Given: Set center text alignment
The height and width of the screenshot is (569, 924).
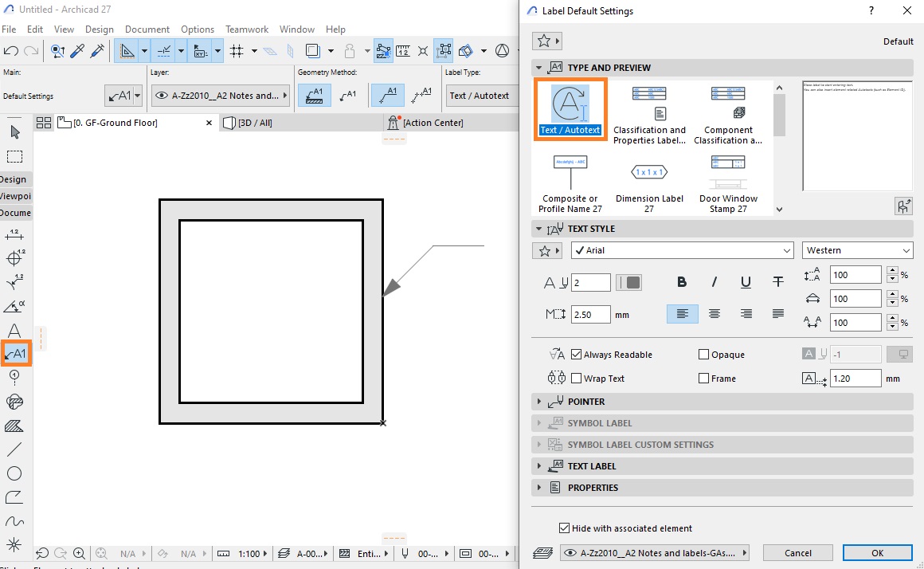Looking at the screenshot, I should (x=715, y=314).
